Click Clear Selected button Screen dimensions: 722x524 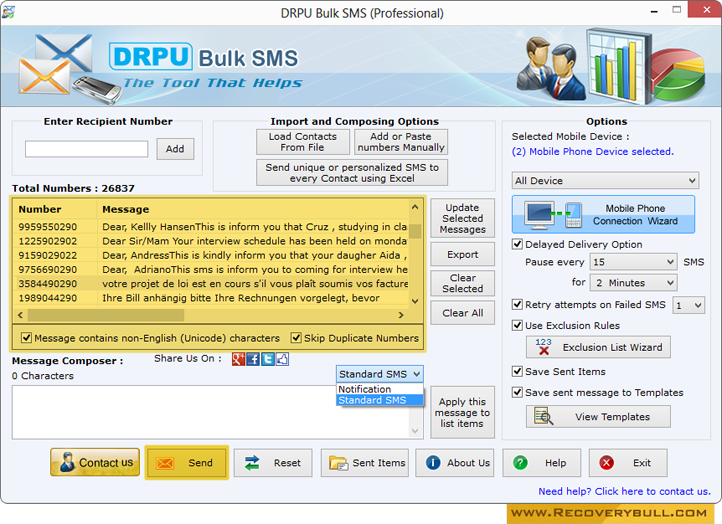tap(462, 283)
